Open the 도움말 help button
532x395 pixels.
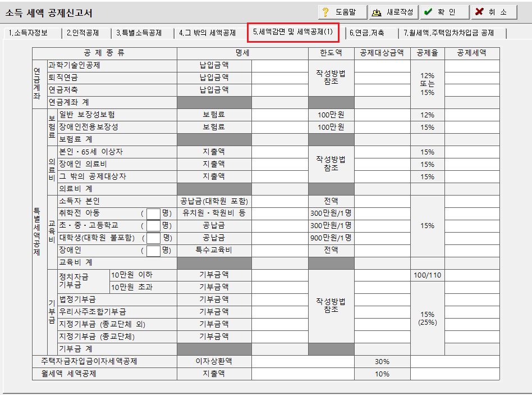tap(343, 12)
